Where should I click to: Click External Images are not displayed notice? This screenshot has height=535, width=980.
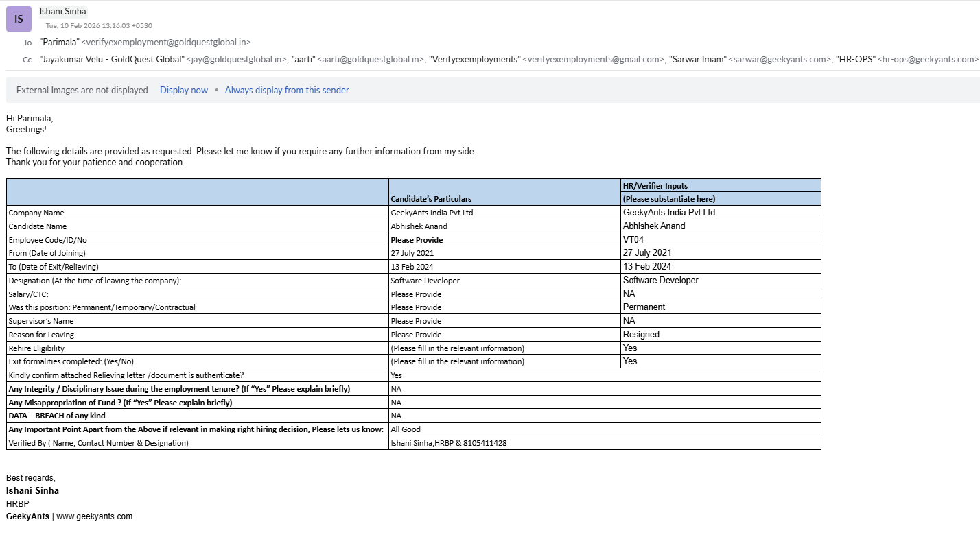click(x=82, y=90)
